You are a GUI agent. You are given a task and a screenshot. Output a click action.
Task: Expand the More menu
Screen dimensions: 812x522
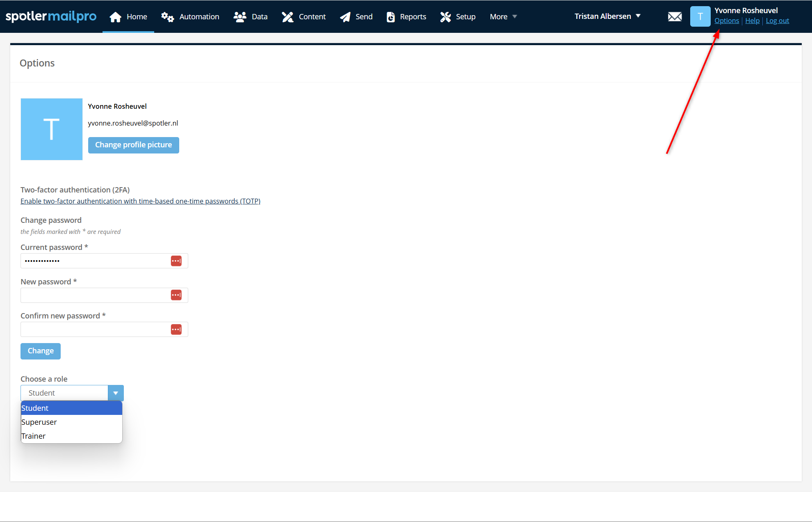pyautogui.click(x=503, y=17)
